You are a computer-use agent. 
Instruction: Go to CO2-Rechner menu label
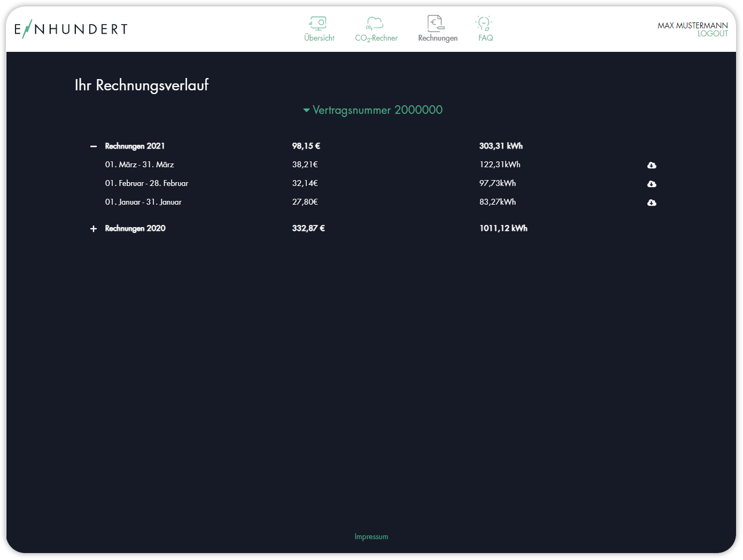pyautogui.click(x=376, y=38)
